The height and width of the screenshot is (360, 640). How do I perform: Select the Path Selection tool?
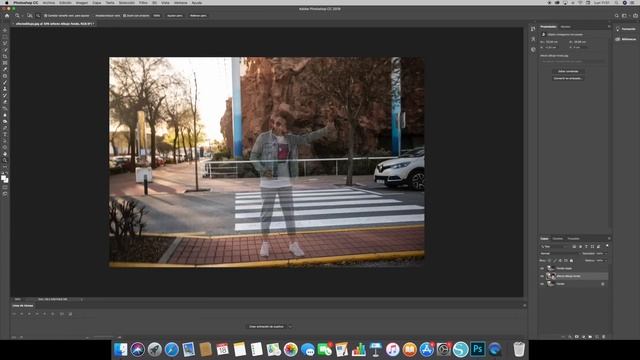tap(5, 141)
